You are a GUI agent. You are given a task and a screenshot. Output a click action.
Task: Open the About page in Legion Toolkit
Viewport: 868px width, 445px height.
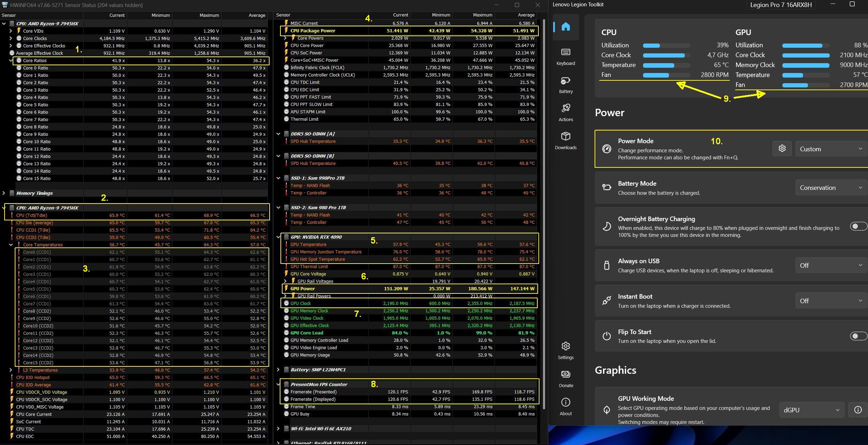pyautogui.click(x=565, y=407)
